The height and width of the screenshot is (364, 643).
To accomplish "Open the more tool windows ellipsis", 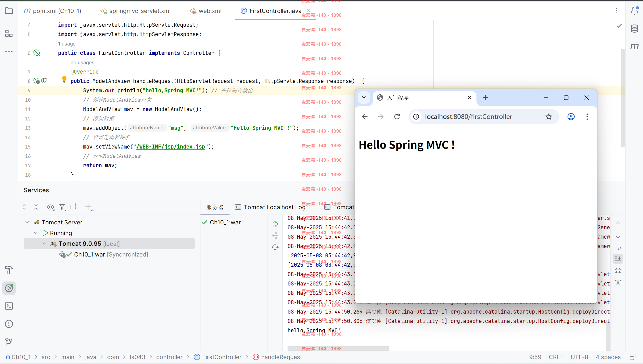I will [x=9, y=51].
